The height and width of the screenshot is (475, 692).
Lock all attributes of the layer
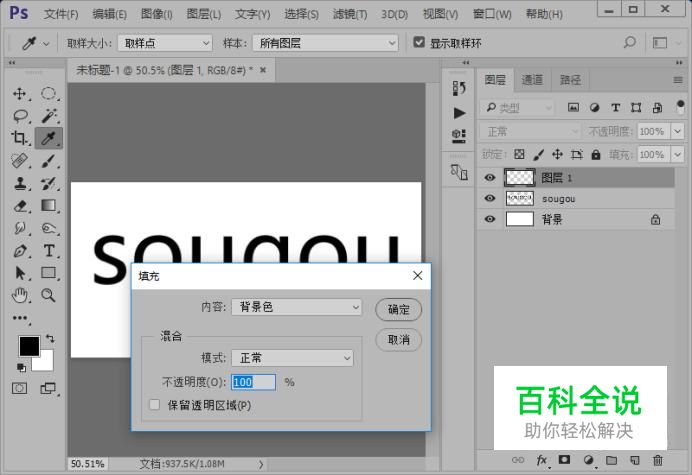pyautogui.click(x=596, y=155)
